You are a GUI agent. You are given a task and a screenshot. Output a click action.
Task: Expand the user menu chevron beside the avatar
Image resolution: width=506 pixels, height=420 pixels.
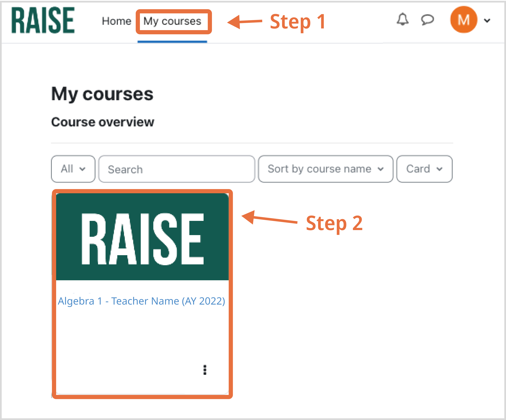click(487, 21)
